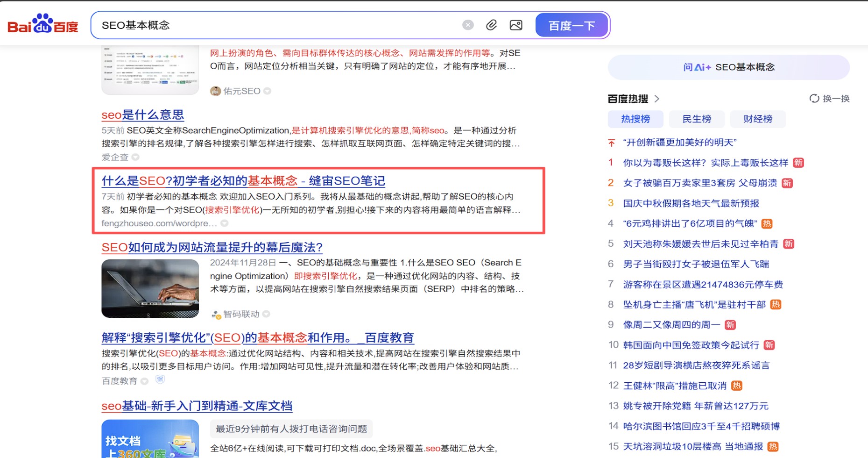Open image search camera icon
Screen dimensions: 868x458
pyautogui.click(x=516, y=25)
